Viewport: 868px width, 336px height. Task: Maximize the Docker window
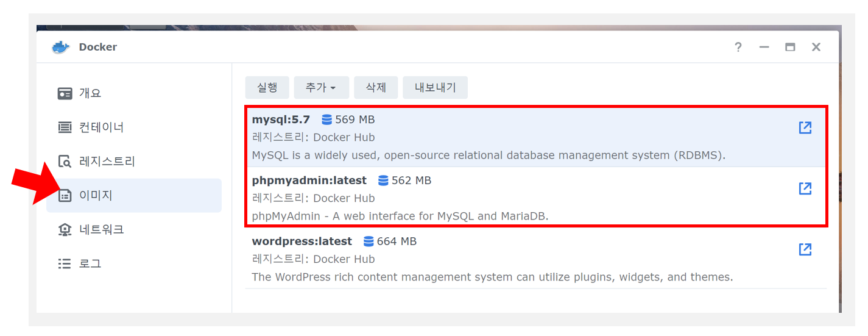click(790, 47)
